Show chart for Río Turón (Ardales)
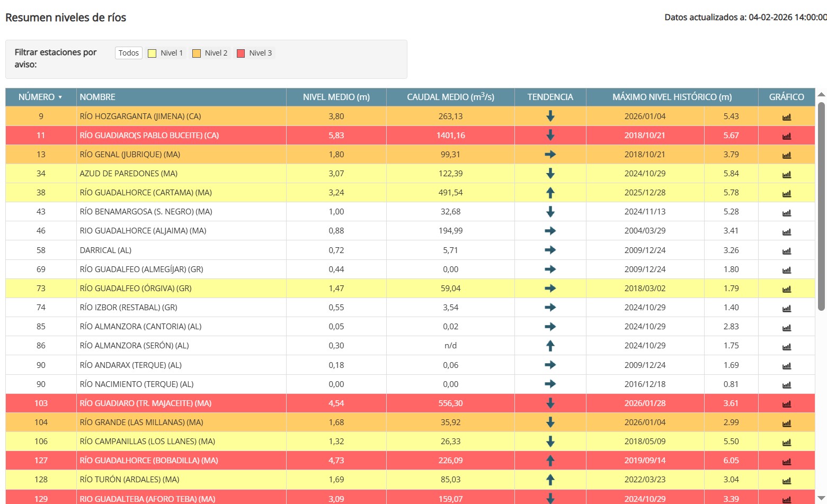The height and width of the screenshot is (504, 827). pyautogui.click(x=786, y=480)
